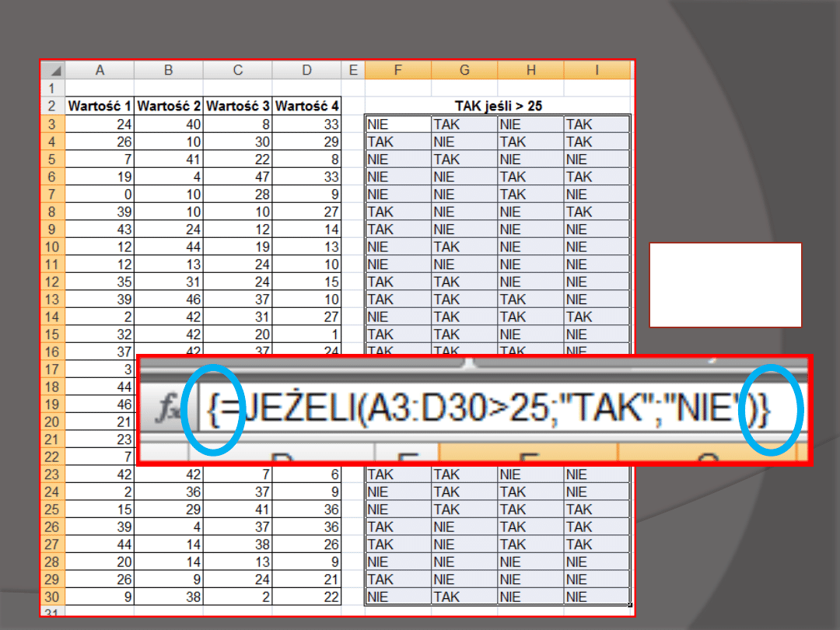The width and height of the screenshot is (840, 630).
Task: Click cell D30 containing 22
Action: pyautogui.click(x=306, y=597)
